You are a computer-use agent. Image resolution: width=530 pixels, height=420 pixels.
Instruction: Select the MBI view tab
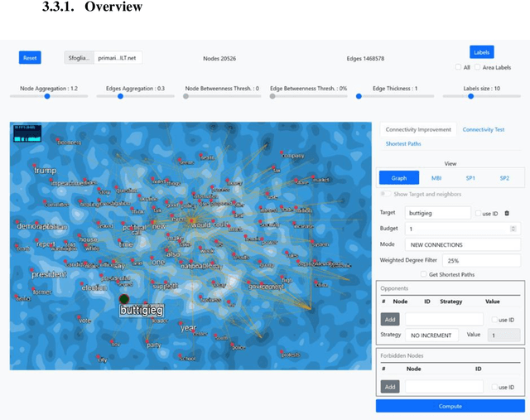click(436, 178)
